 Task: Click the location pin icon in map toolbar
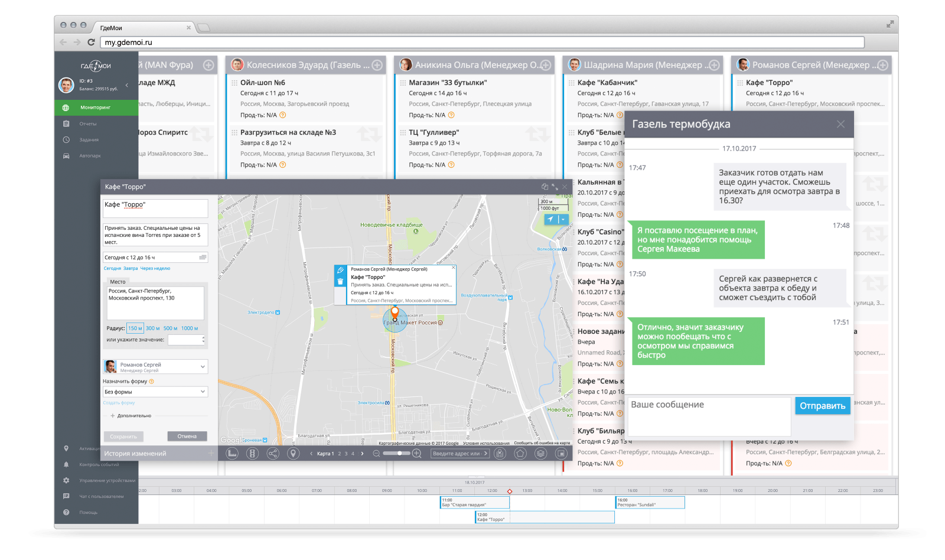pos(293,453)
